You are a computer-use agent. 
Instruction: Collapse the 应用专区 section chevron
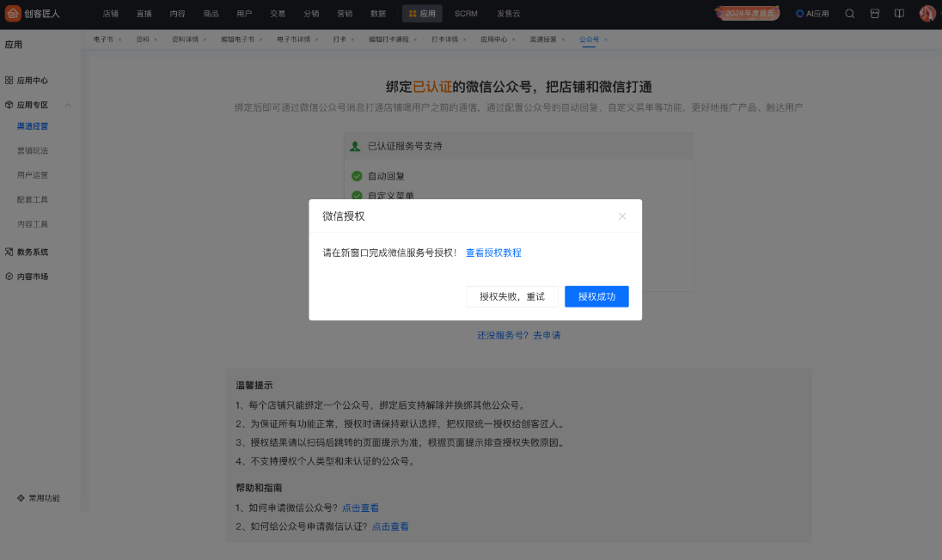68,105
